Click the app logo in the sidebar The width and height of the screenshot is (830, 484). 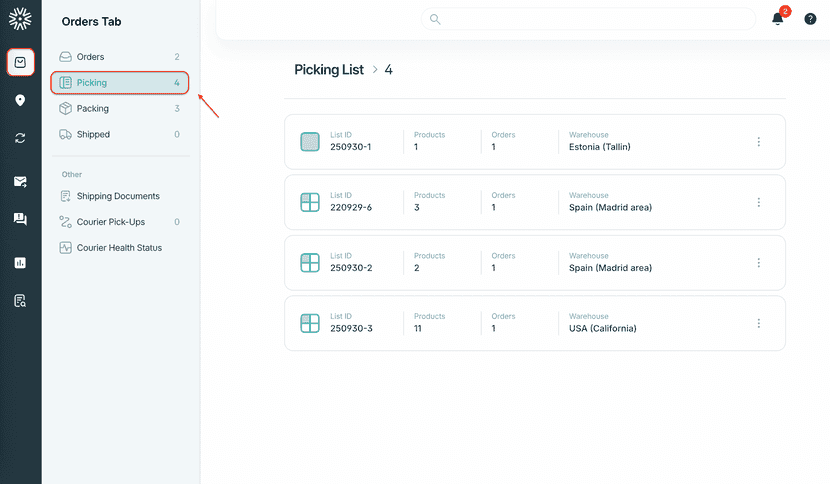pyautogui.click(x=20, y=19)
